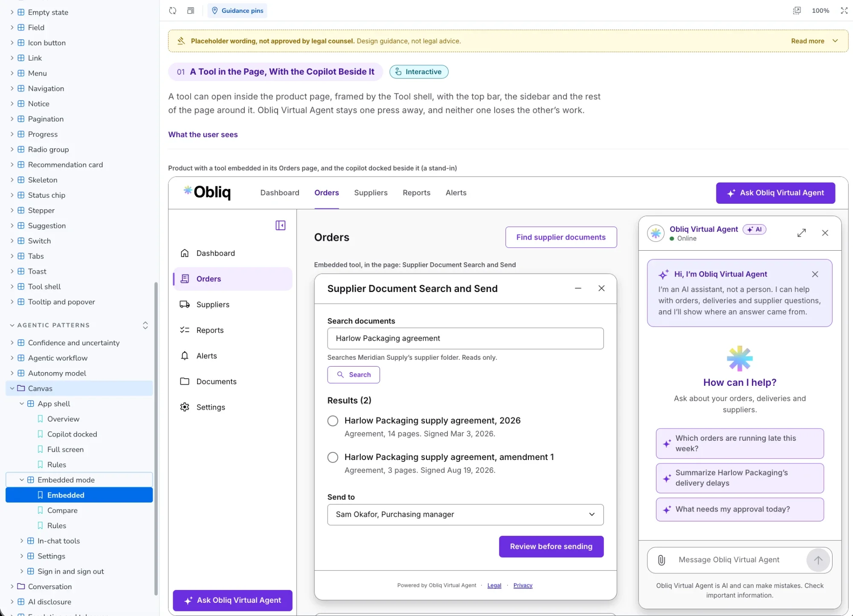Click the Search documents input field
The width and height of the screenshot is (853, 616).
click(465, 338)
